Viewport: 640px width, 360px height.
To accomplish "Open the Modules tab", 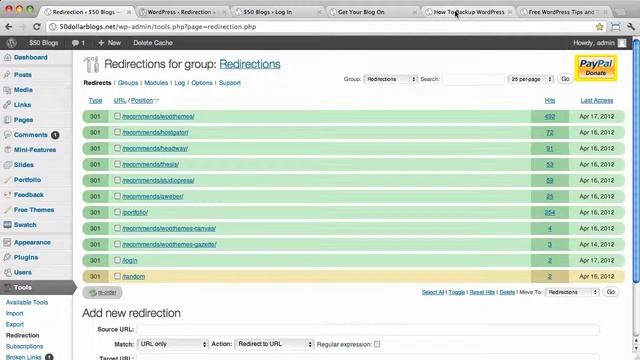I will click(156, 83).
